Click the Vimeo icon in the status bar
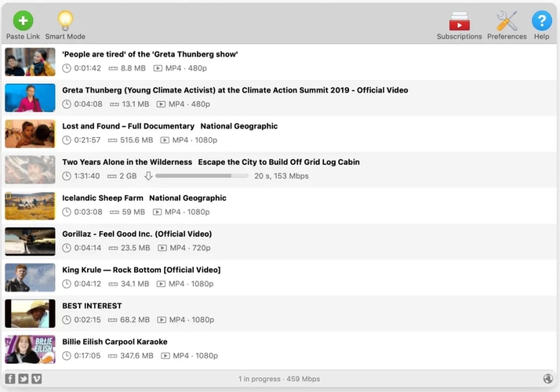This screenshot has height=392, width=560. [x=36, y=379]
